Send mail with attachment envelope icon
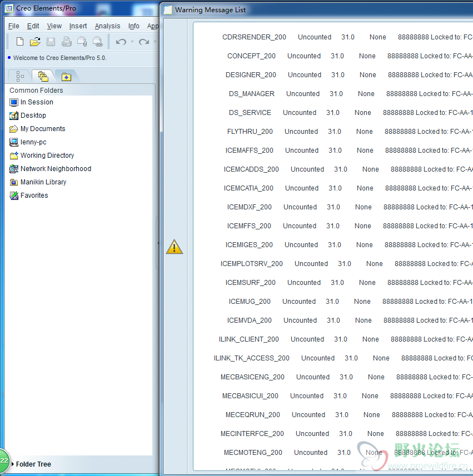The height and width of the screenshot is (476, 473). [82, 42]
